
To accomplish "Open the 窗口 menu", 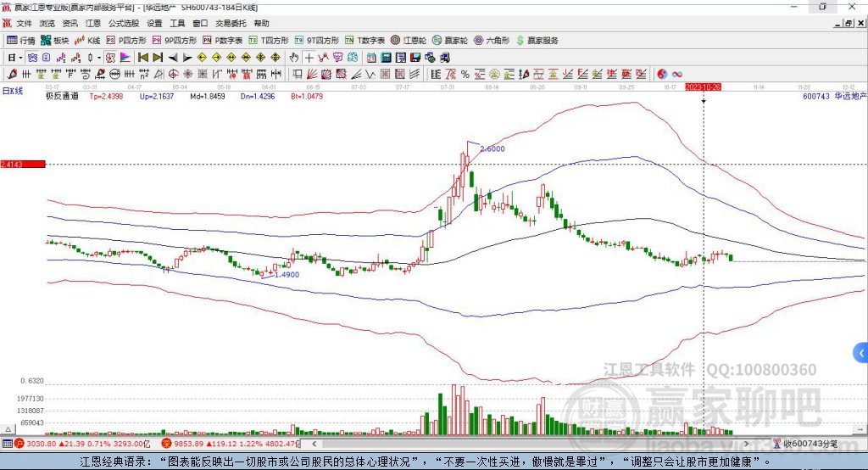I will click(x=200, y=23).
